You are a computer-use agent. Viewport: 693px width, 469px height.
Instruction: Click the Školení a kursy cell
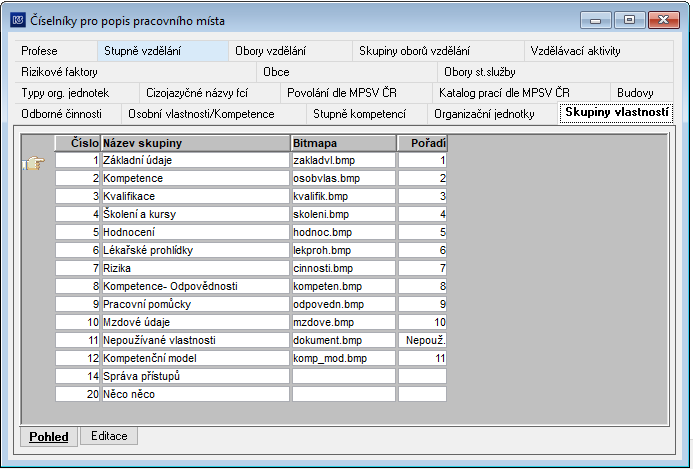coord(195,214)
